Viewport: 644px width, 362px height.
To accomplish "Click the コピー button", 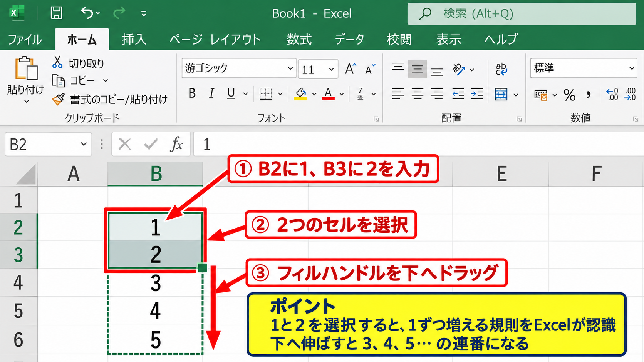I will point(74,80).
